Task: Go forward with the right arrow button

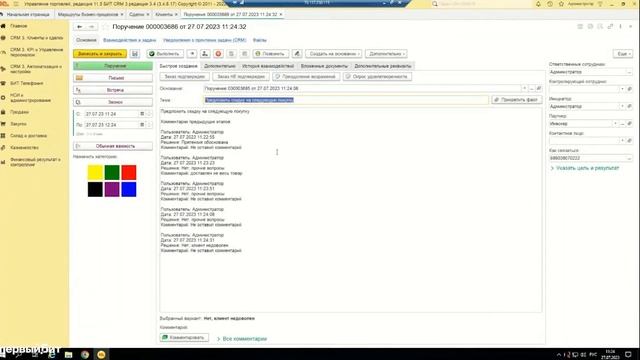Action: [91, 27]
